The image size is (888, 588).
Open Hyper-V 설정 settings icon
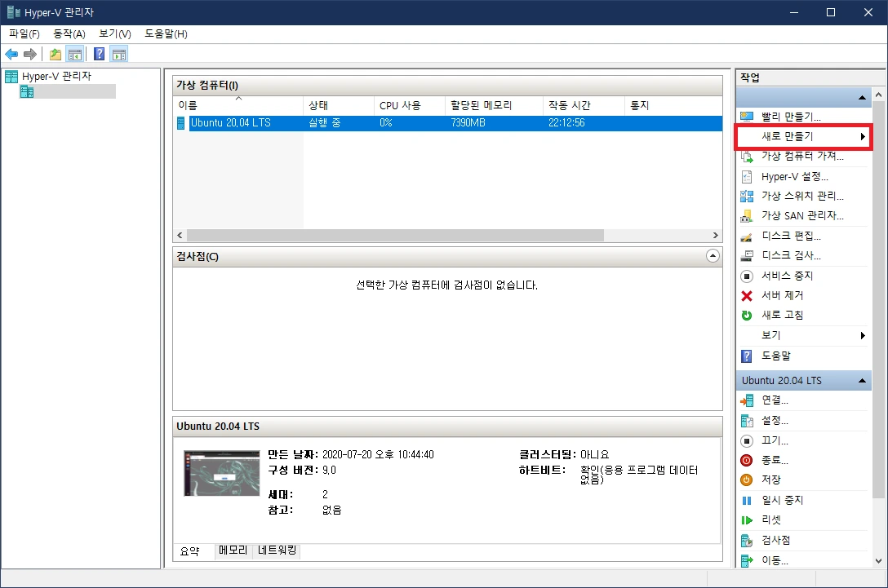tap(747, 177)
